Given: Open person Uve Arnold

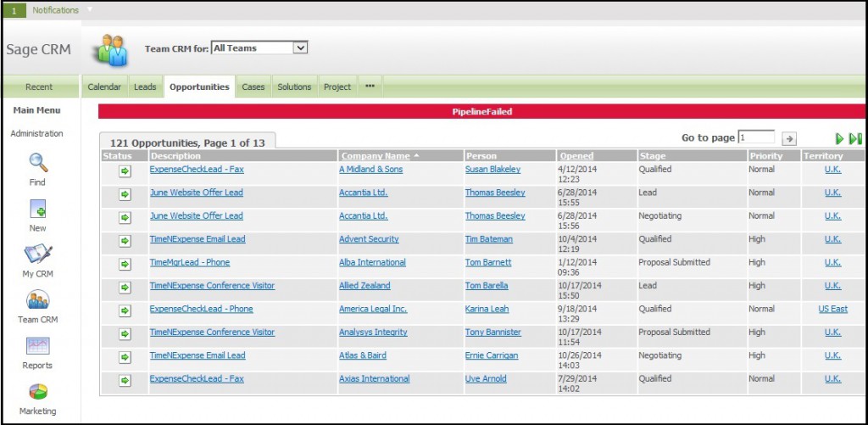Looking at the screenshot, I should pyautogui.click(x=486, y=379).
